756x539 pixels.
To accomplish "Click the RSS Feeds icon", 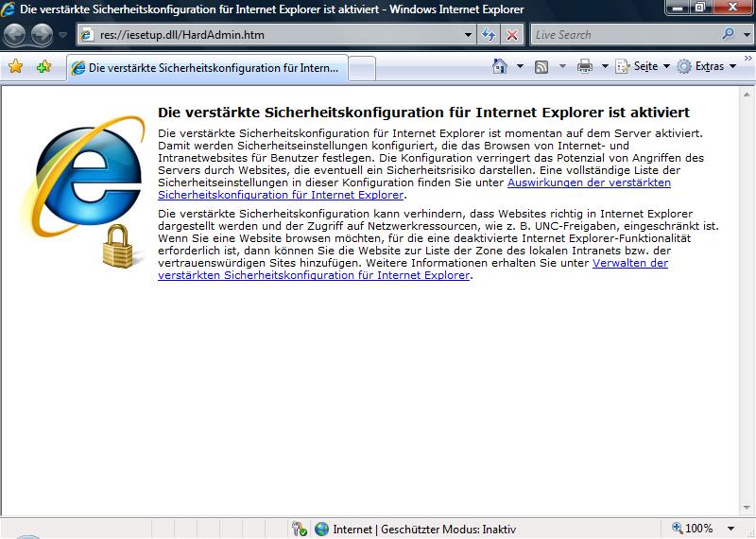I will [x=541, y=66].
